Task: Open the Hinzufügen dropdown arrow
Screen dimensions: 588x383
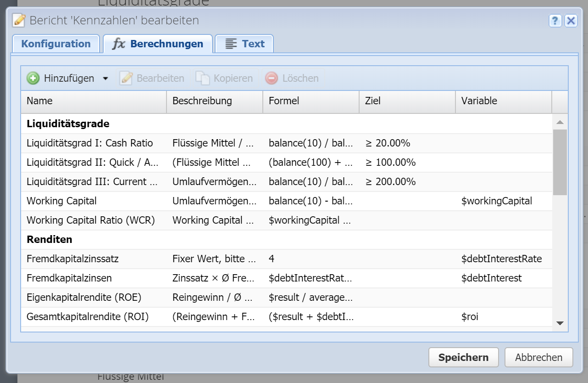Action: click(x=105, y=79)
